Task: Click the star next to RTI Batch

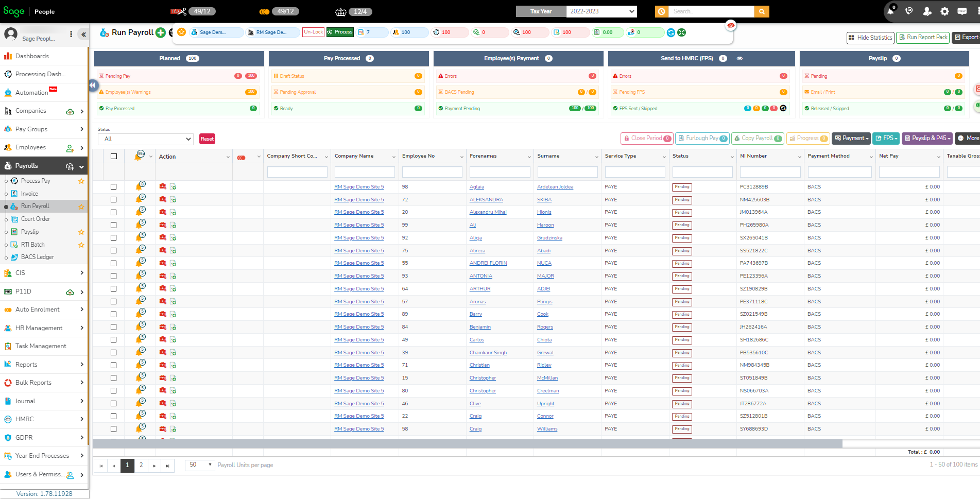Action: [x=81, y=245]
